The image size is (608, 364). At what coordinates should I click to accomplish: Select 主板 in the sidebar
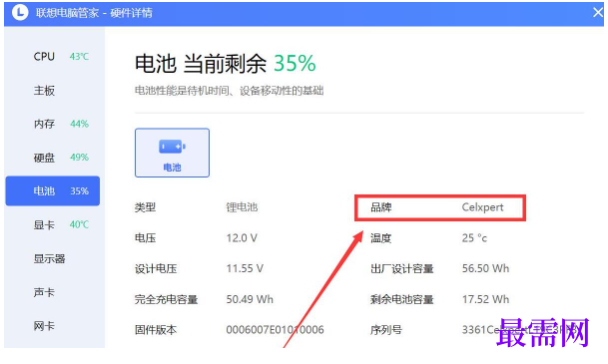coord(52,90)
